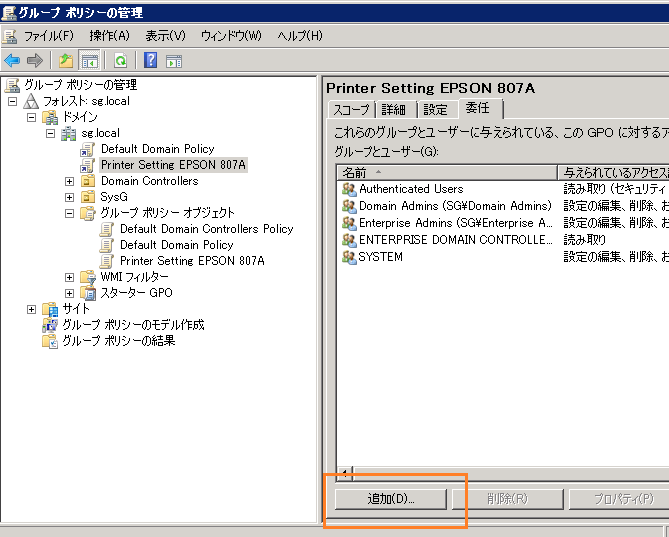Toggle the Show/Hide Action Pane icon
The image size is (669, 537).
tap(174, 61)
